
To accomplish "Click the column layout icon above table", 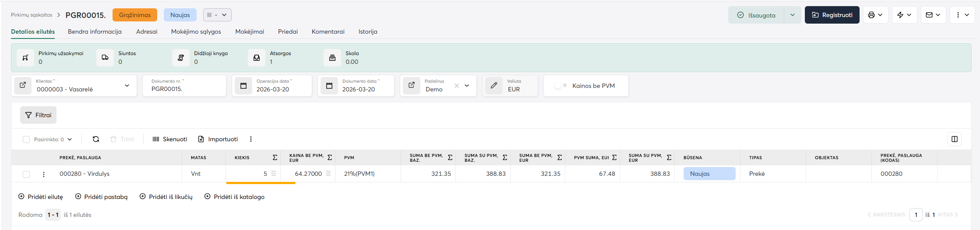I will coord(955,139).
